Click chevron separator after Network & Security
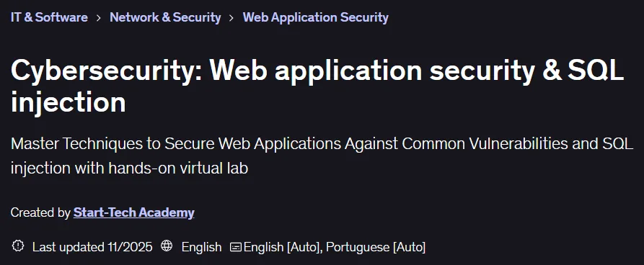This screenshot has width=644, height=265. tap(231, 18)
